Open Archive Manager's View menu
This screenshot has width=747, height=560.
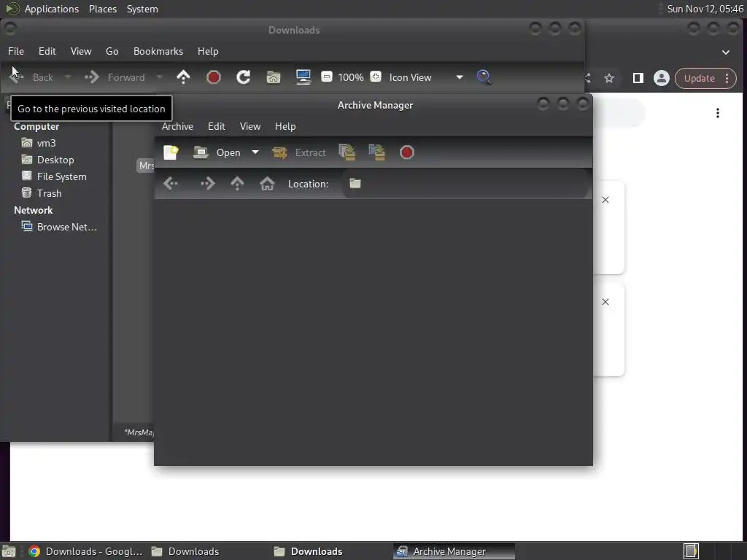250,126
